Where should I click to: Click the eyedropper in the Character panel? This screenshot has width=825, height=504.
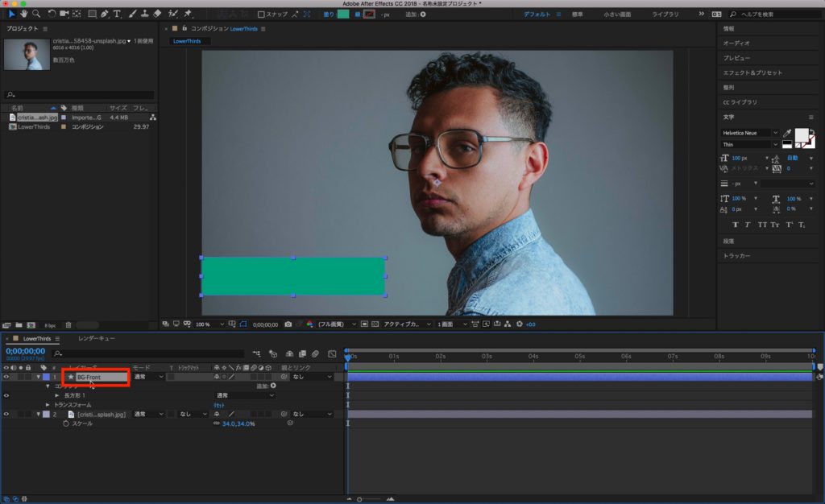point(787,133)
